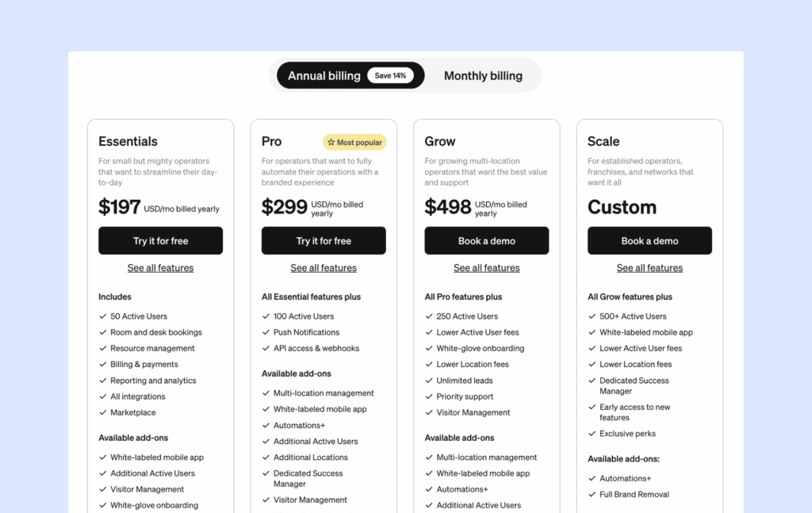
Task: Click the checkmark beside Dedicated Success Manager
Action: (x=592, y=381)
